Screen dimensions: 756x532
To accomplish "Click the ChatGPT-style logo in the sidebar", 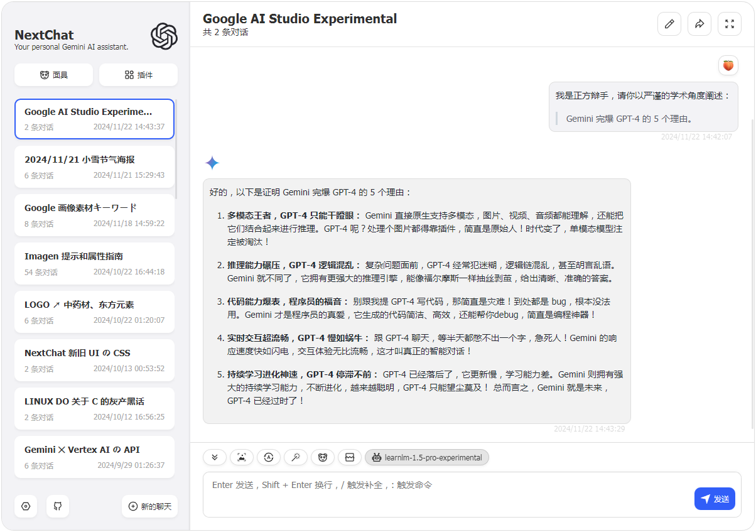I will click(165, 36).
